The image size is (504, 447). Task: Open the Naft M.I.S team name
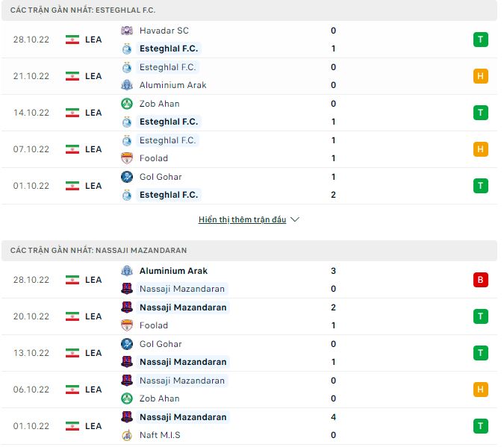[160, 435]
